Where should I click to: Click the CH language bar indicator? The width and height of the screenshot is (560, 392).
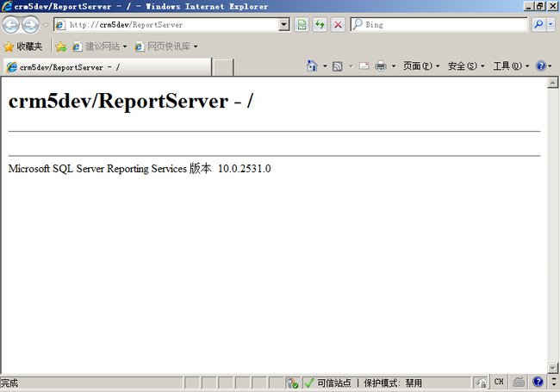499,382
